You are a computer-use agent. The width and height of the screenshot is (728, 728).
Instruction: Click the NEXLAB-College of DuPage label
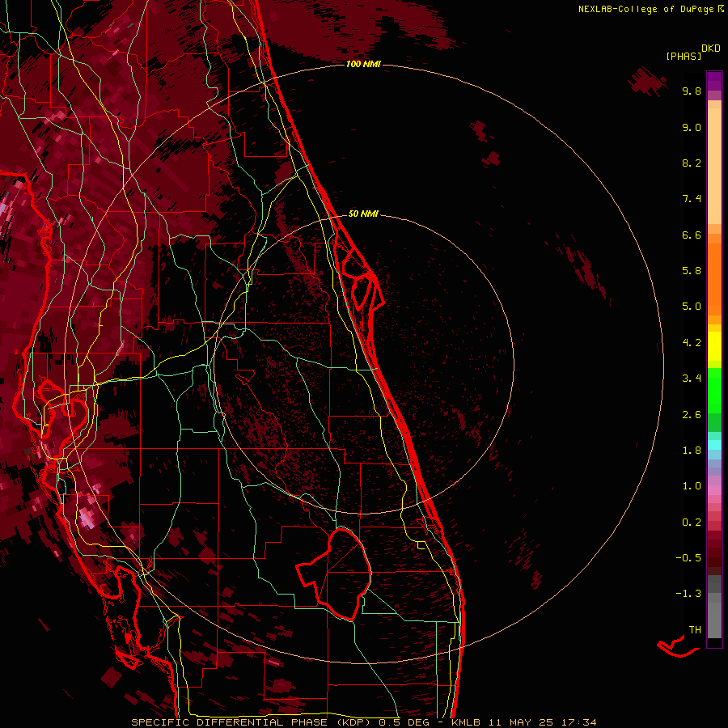[647, 9]
